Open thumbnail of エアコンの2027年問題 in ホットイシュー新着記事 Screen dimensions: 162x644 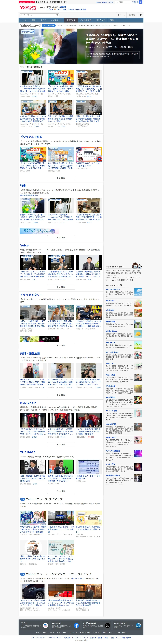[x=61, y=77]
